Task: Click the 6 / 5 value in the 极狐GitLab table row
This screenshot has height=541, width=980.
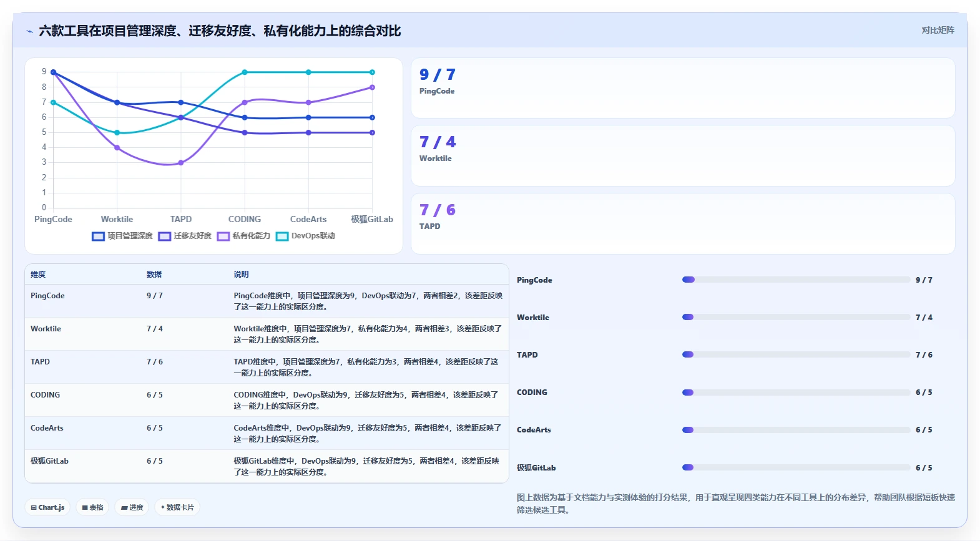Action: pos(155,461)
